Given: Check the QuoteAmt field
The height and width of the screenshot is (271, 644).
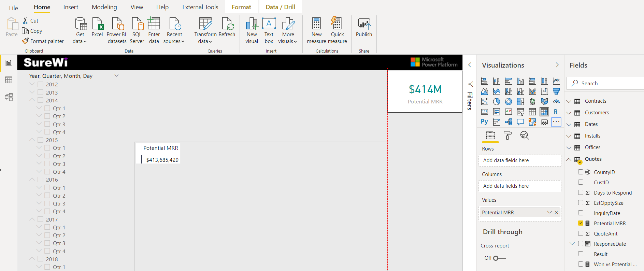Looking at the screenshot, I should (x=581, y=233).
